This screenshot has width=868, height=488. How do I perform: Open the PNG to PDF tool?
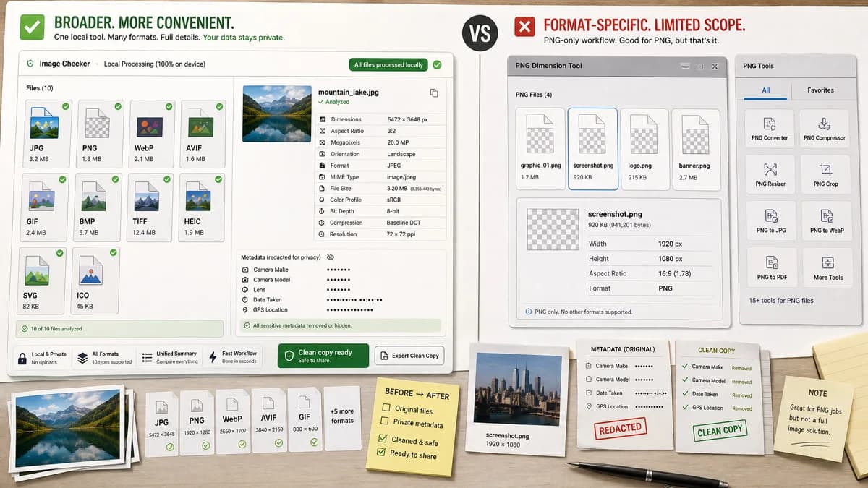click(x=772, y=267)
